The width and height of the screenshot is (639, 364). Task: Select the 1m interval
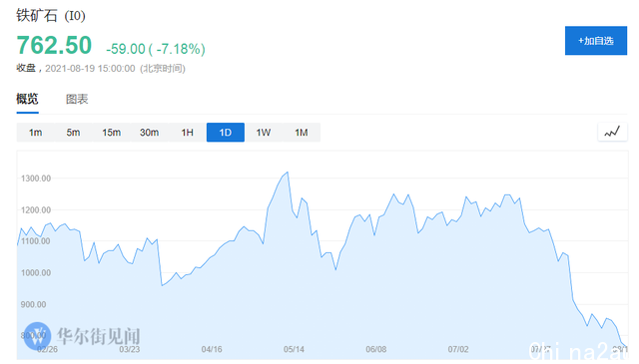click(x=36, y=133)
